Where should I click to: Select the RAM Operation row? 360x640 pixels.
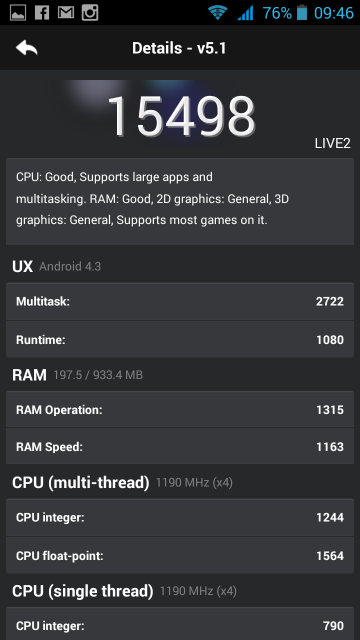click(x=180, y=410)
